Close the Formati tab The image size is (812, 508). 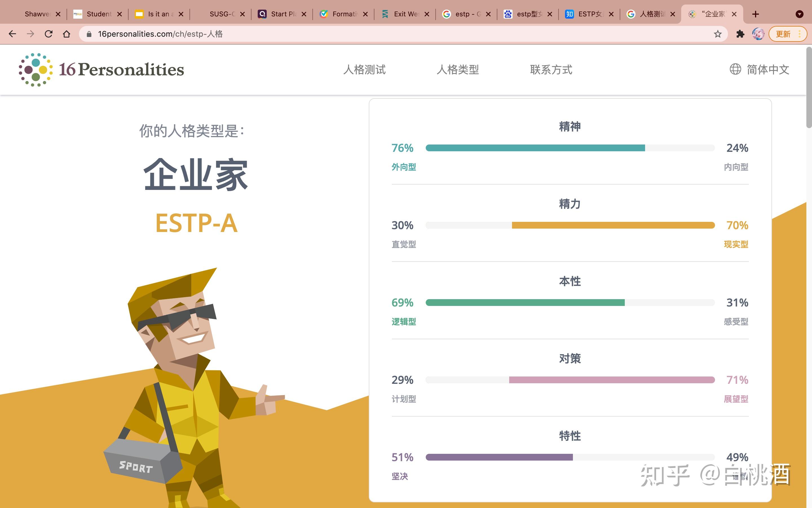(x=365, y=14)
